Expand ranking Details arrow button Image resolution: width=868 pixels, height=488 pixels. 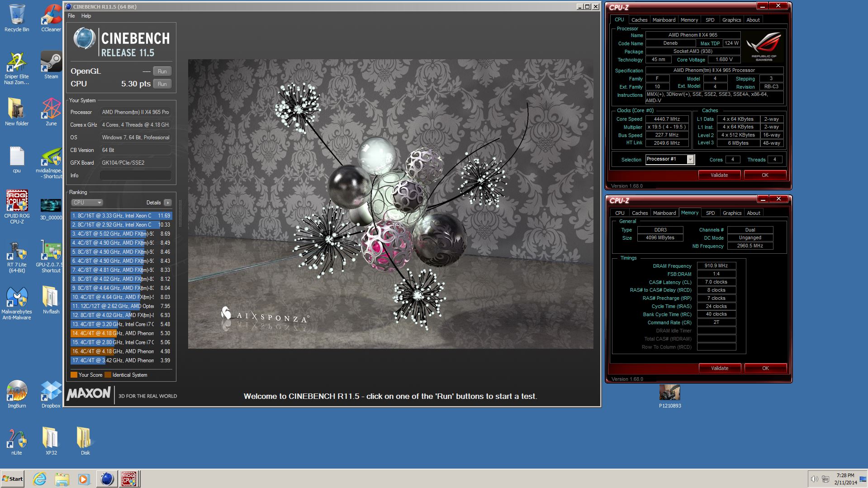tap(167, 203)
